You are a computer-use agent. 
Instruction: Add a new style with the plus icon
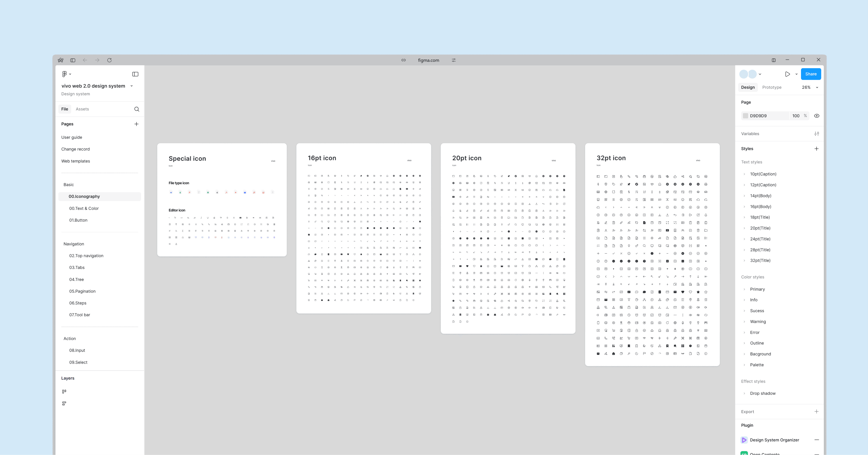click(x=816, y=149)
